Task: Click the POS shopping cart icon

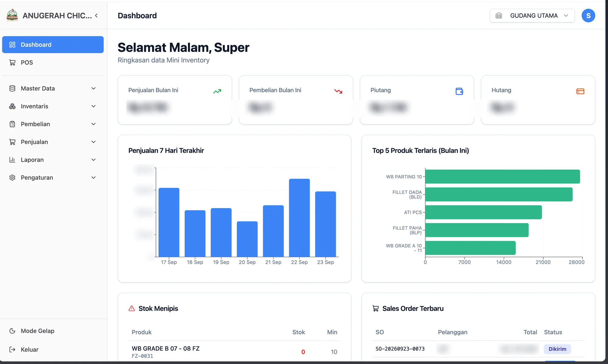Action: point(12,63)
